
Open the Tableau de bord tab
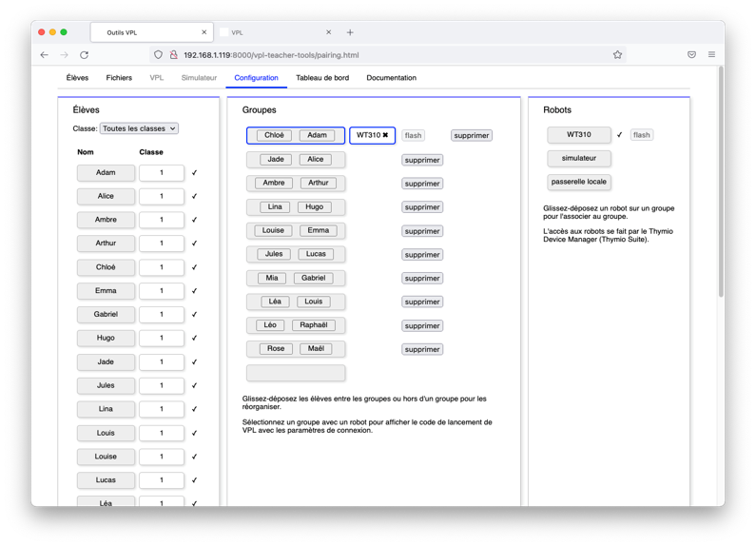pyautogui.click(x=322, y=78)
